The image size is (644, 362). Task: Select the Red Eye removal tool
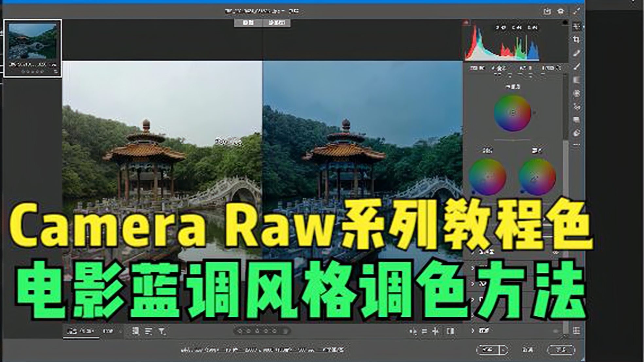click(x=577, y=107)
